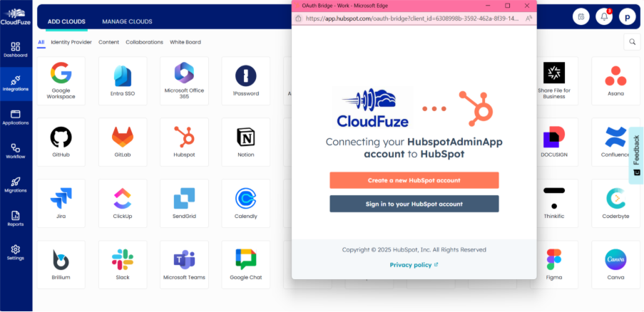Screen dimensions: 644x312
Task: Select the Slack cloud card
Action: (x=123, y=264)
